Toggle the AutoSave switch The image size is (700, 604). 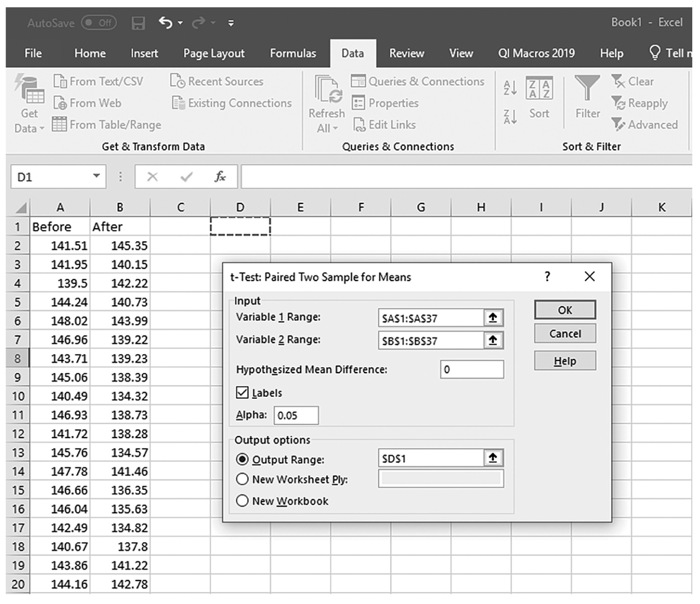point(99,23)
